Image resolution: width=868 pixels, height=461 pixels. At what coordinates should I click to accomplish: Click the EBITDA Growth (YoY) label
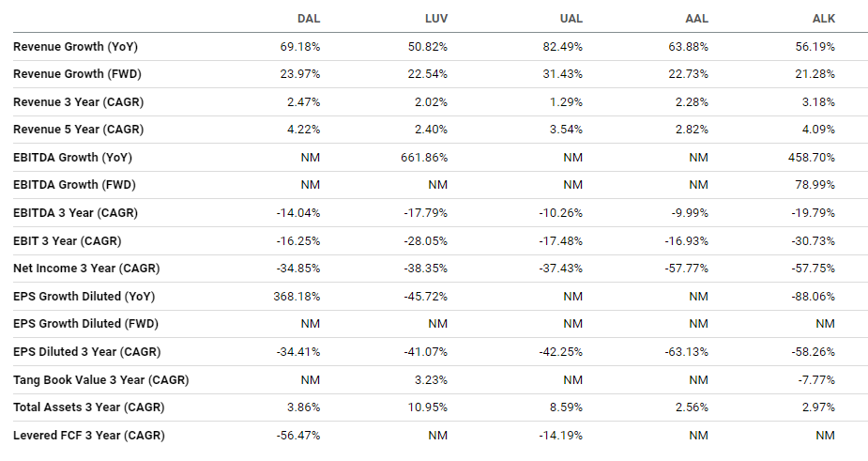pos(72,158)
